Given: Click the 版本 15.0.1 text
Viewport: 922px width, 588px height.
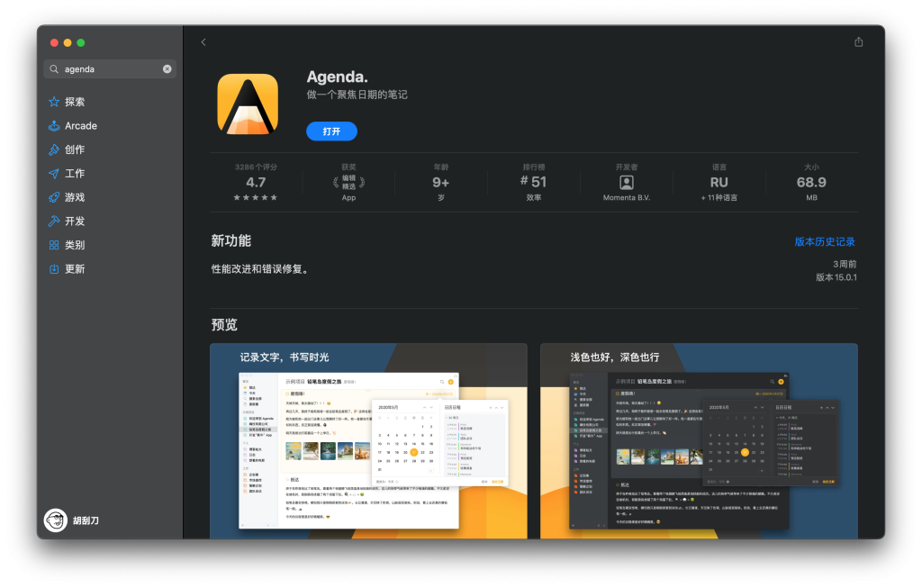Looking at the screenshot, I should [x=836, y=277].
